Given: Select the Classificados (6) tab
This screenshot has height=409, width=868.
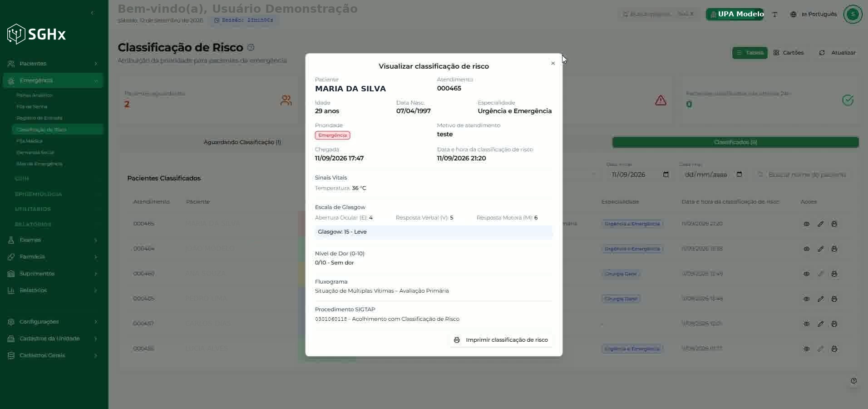Looking at the screenshot, I should pyautogui.click(x=735, y=142).
